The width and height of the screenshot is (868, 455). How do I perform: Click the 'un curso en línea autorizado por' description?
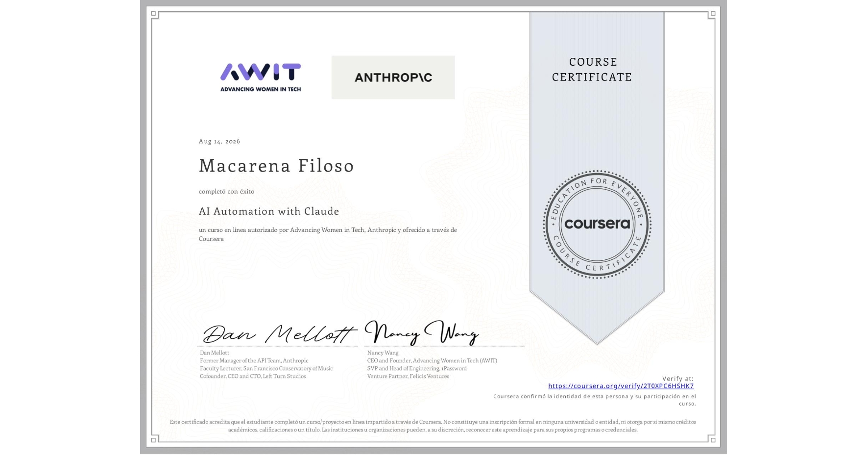[x=328, y=234]
